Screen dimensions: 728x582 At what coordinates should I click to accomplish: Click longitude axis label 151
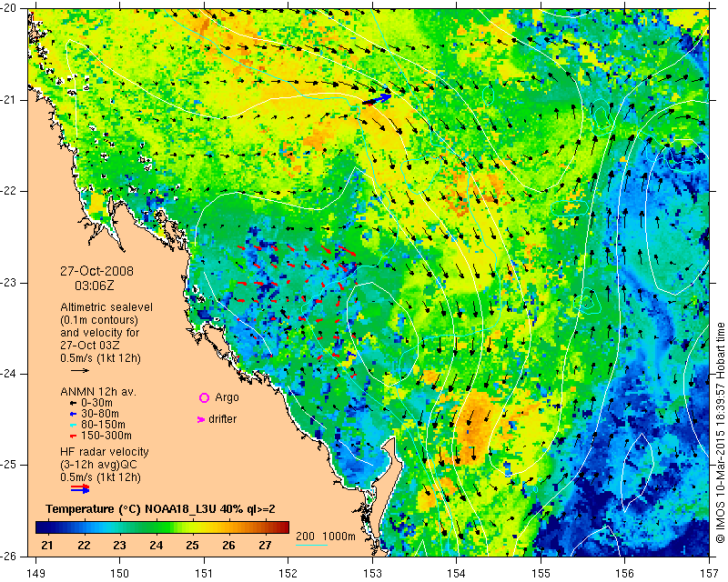pyautogui.click(x=204, y=574)
